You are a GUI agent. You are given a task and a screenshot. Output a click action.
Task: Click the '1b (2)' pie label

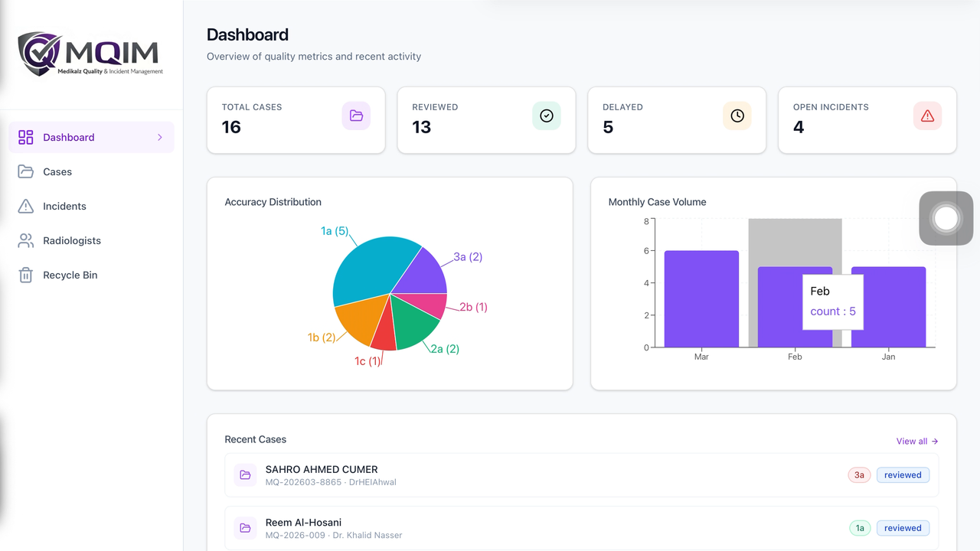[x=322, y=337]
